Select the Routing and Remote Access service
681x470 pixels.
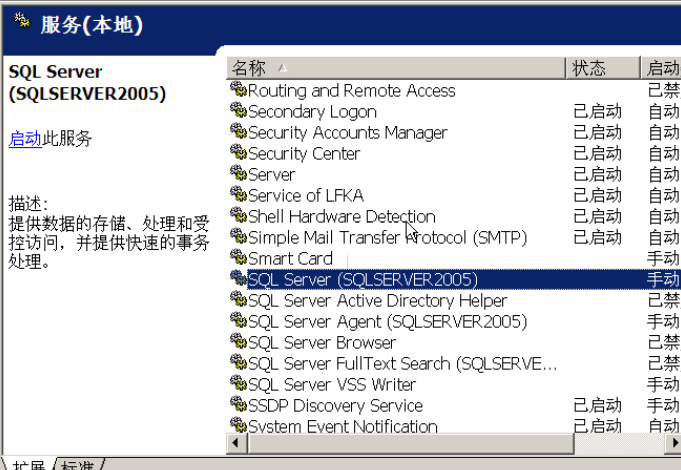click(351, 90)
